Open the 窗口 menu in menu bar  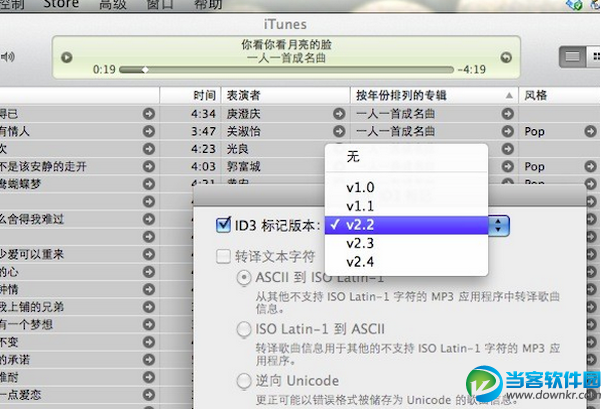coord(160,4)
